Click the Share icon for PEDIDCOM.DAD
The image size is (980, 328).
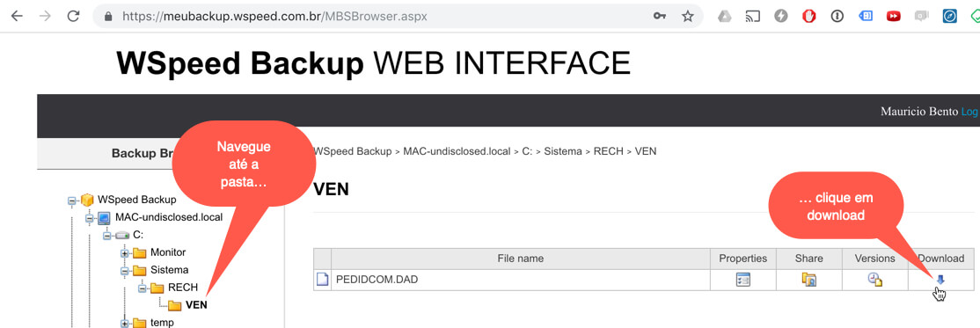808,280
